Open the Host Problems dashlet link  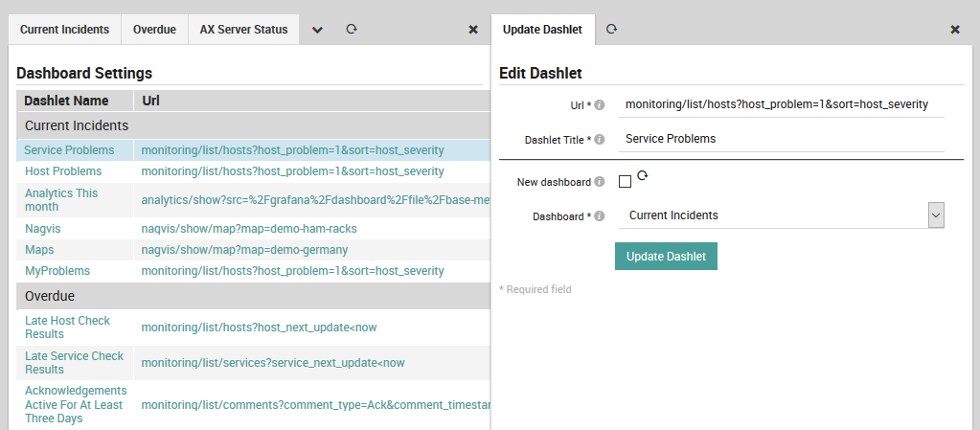63,171
